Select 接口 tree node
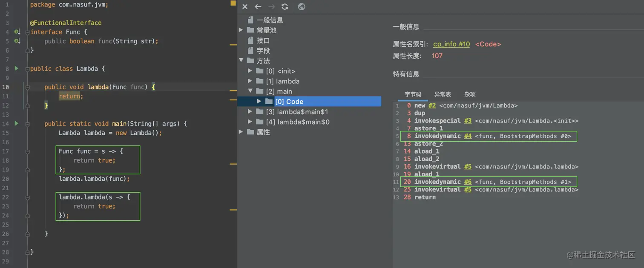The width and height of the screenshot is (644, 268). 263,40
